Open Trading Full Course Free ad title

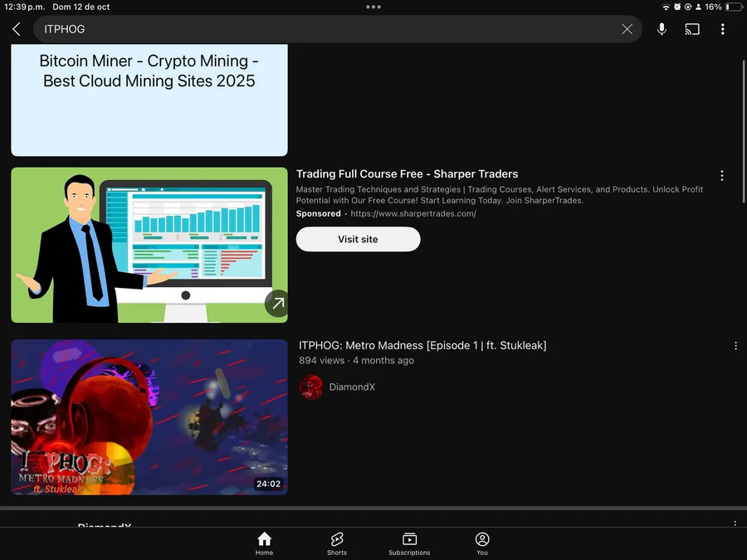pyautogui.click(x=407, y=174)
